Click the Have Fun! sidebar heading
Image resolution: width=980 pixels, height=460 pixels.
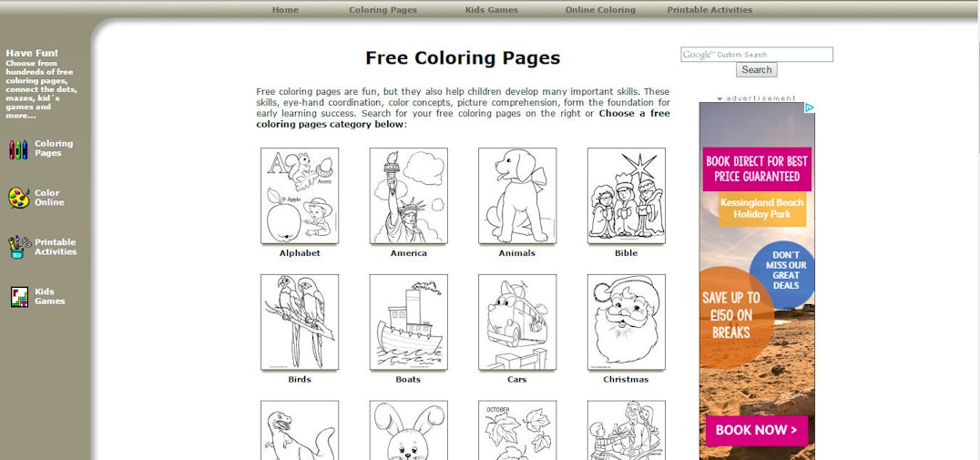coord(32,53)
